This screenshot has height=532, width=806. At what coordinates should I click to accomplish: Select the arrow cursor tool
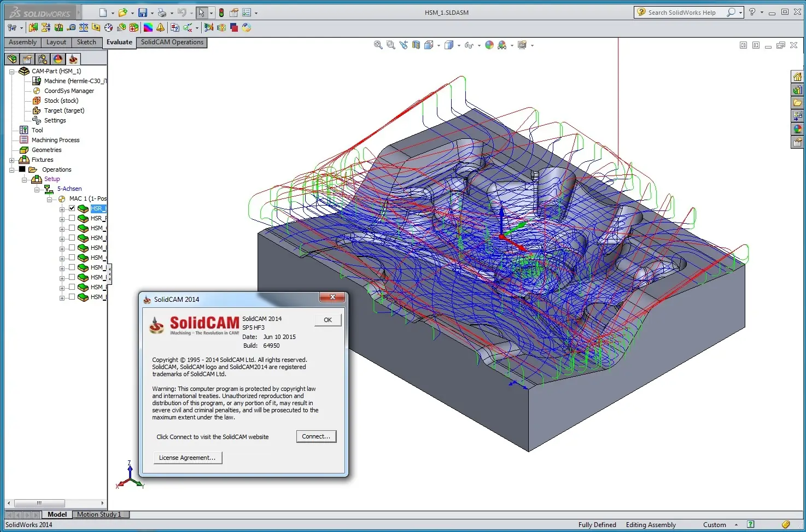(x=201, y=13)
